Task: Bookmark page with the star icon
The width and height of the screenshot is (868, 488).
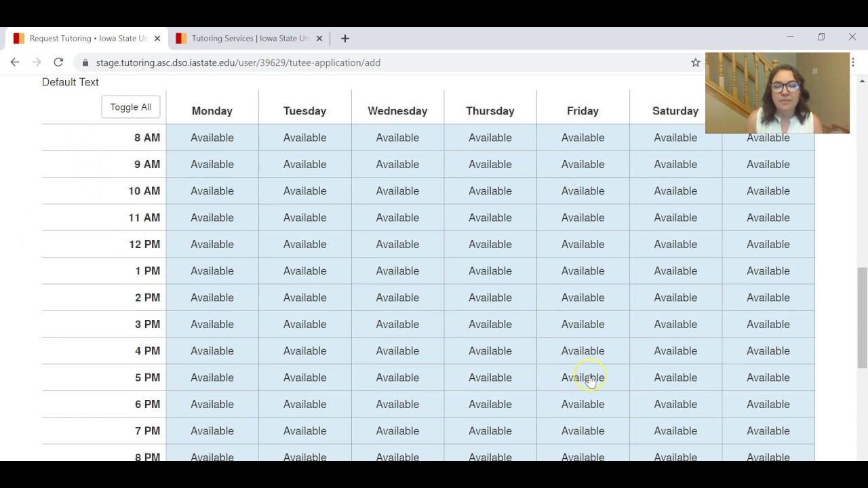Action: coord(695,62)
